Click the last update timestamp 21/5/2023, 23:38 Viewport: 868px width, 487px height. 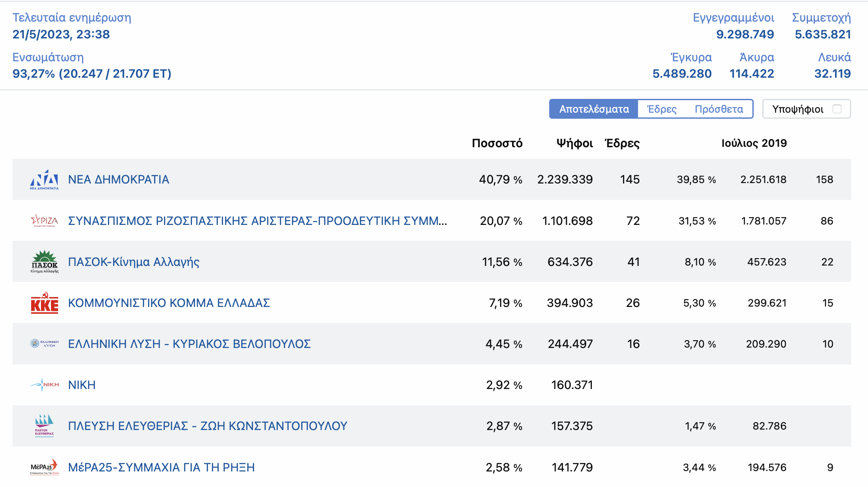pyautogui.click(x=61, y=35)
